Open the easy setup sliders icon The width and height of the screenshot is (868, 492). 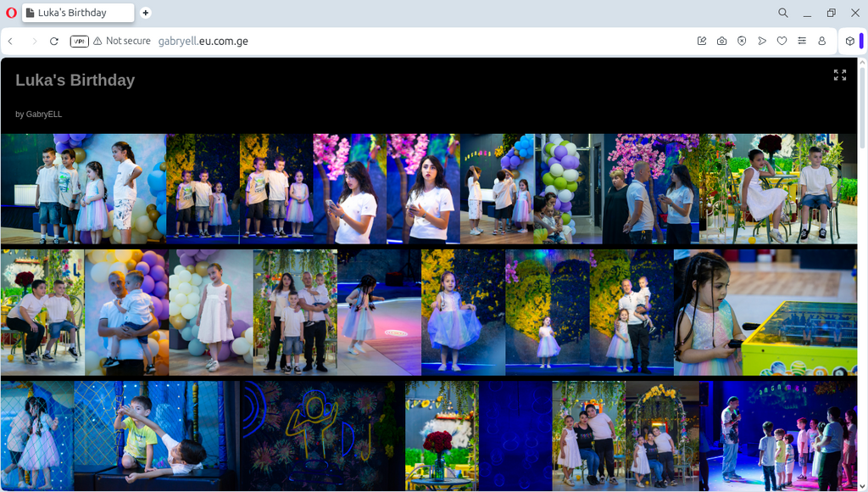pos(802,41)
